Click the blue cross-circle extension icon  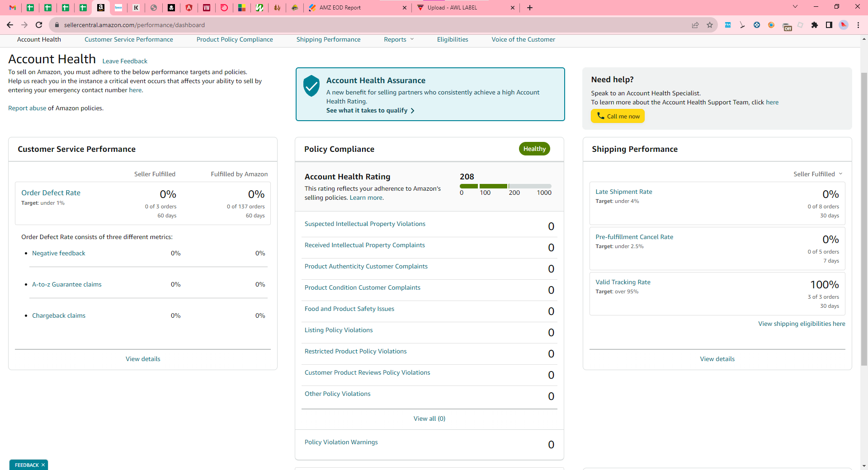(x=757, y=25)
